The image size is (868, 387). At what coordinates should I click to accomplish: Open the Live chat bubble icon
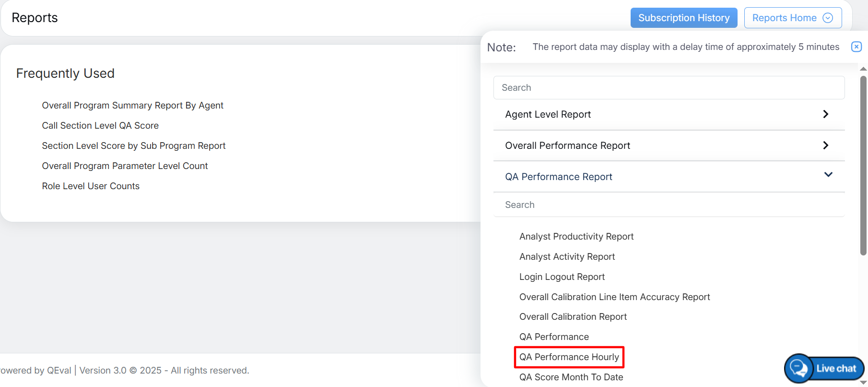[x=798, y=368]
